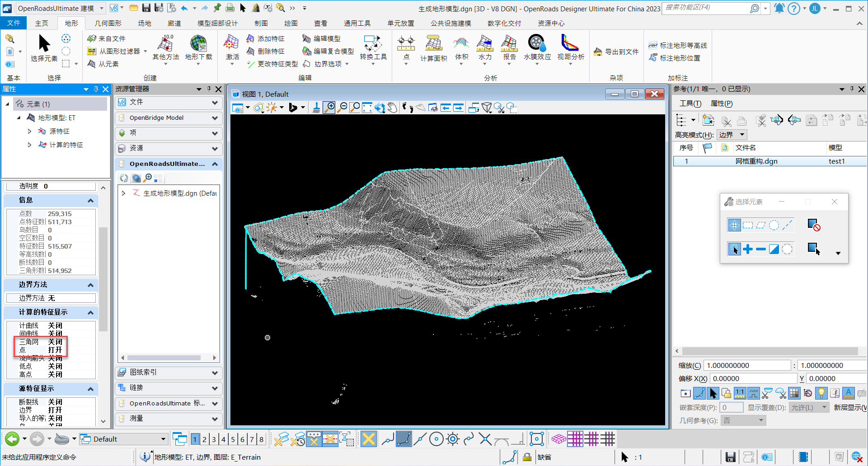Expand the 源特征 tree node
The width and height of the screenshot is (868, 466).
coord(30,132)
